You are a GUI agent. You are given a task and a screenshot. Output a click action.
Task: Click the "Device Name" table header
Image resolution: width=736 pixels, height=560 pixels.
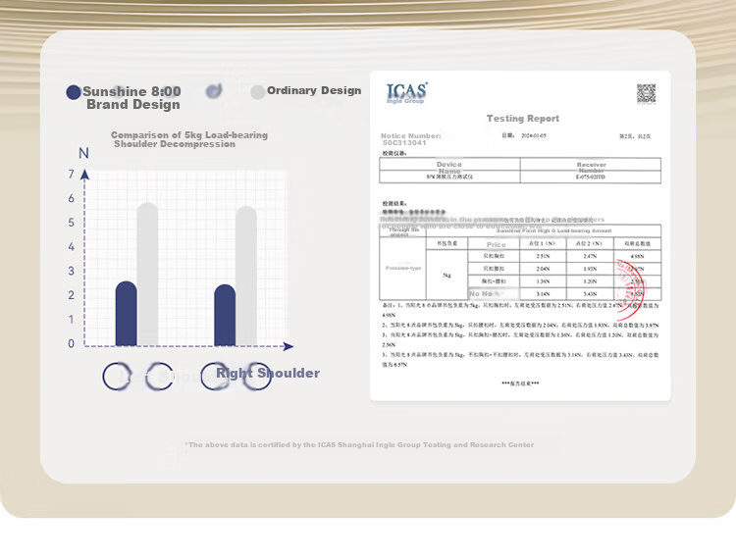449,167
